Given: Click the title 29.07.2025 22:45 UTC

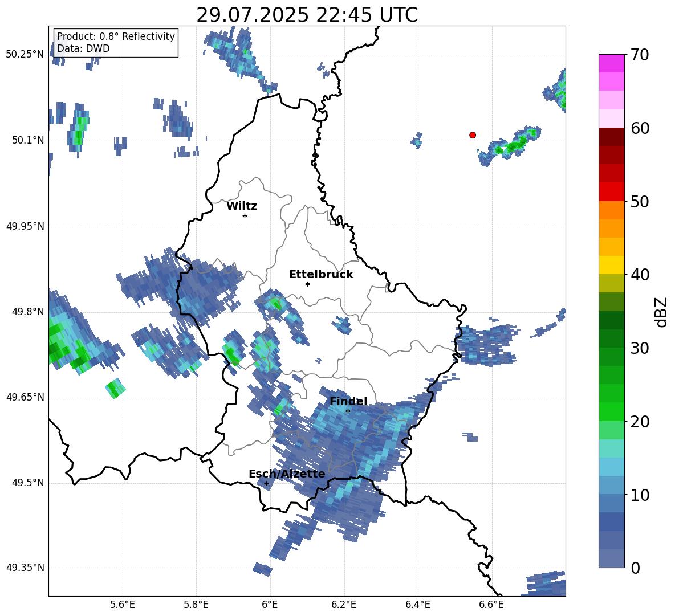Looking at the screenshot, I should [x=307, y=15].
